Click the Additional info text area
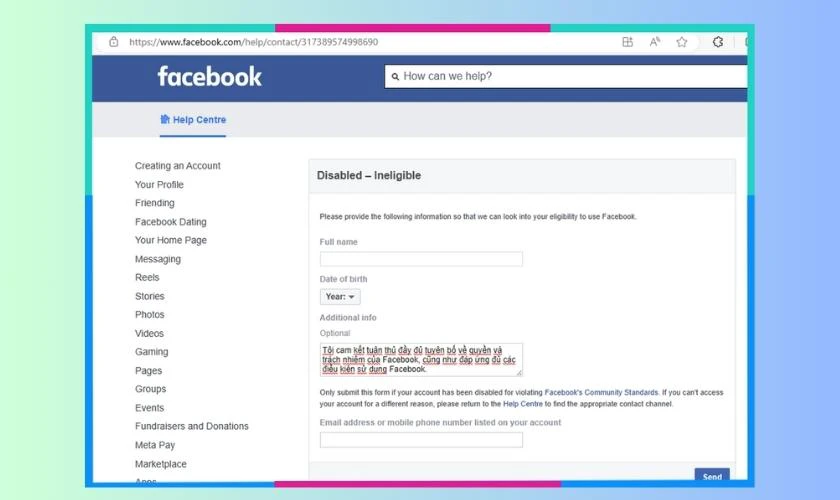This screenshot has width=840, height=500. click(x=421, y=359)
